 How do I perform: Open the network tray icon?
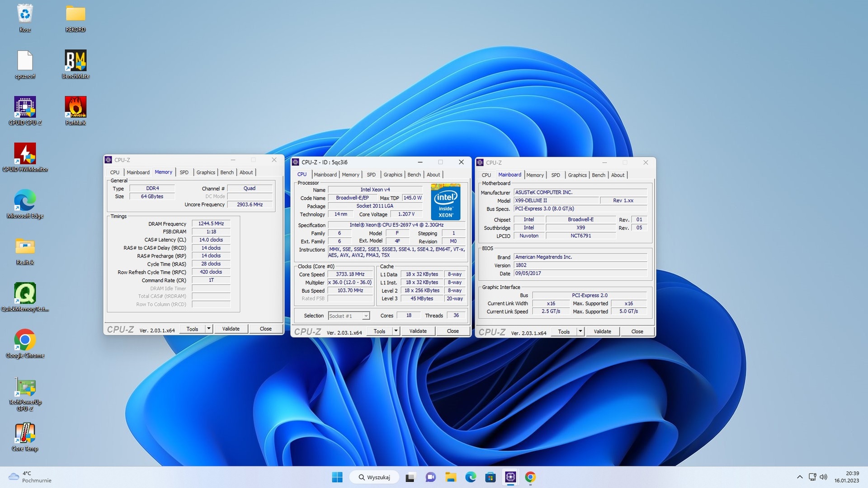[x=812, y=477]
